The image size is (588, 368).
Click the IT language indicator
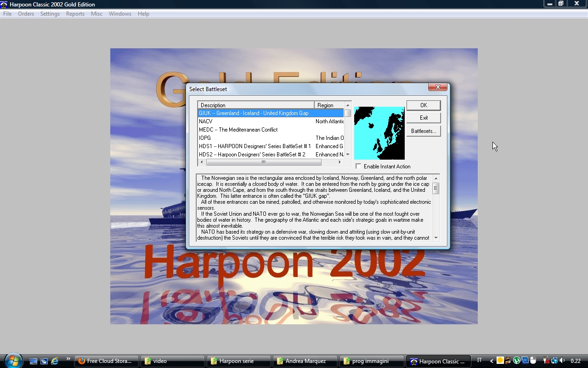[x=480, y=361]
